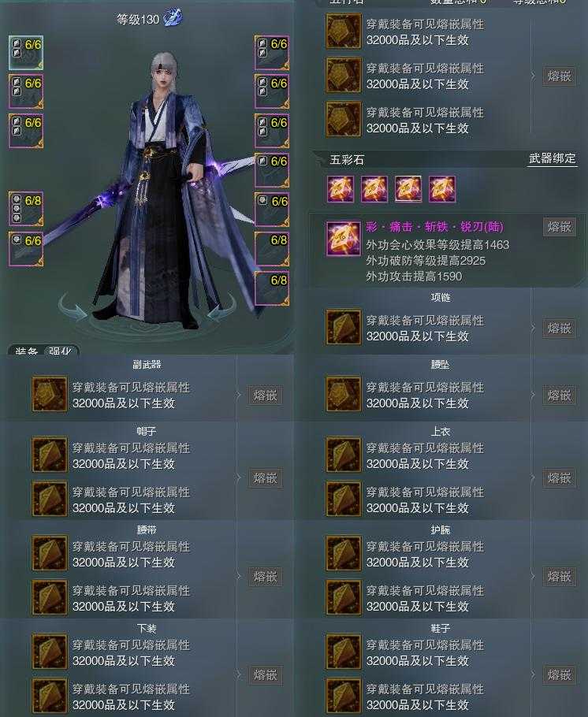Select the first 五彩石 gem icon
Viewport: 588px width, 717px height.
point(341,189)
